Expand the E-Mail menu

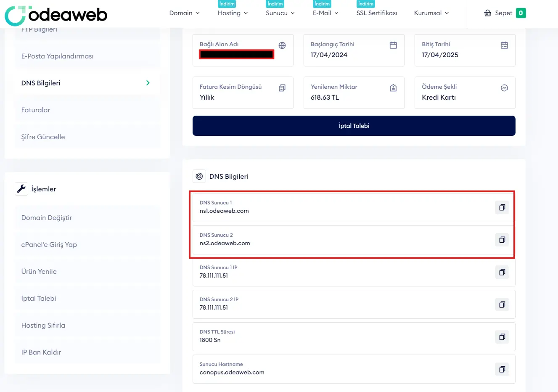(325, 13)
